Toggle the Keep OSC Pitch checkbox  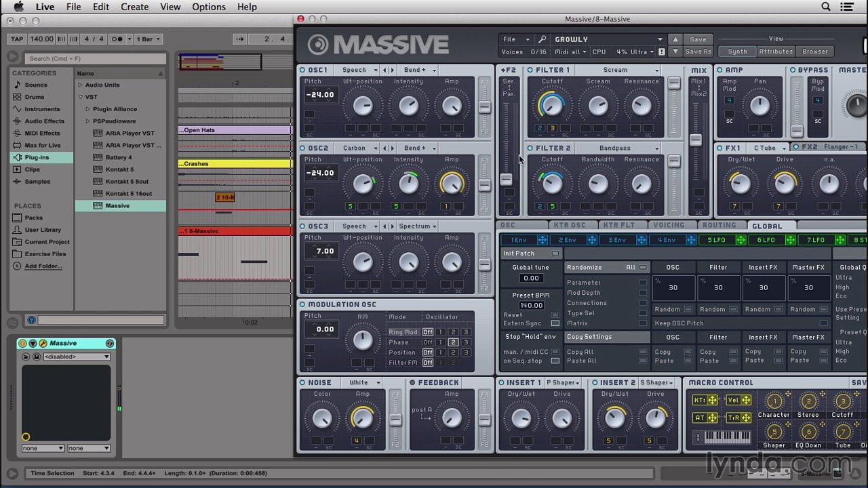click(824, 323)
